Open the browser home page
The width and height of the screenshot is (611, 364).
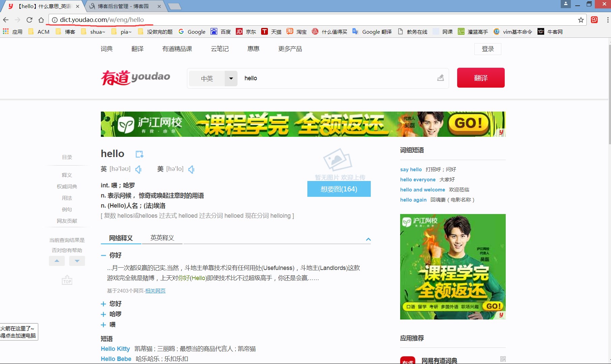[41, 20]
